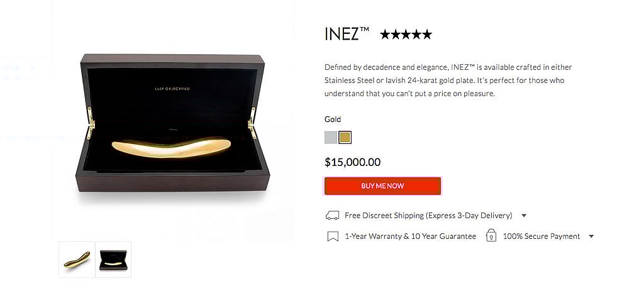Click the product description paragraph

pos(448,80)
